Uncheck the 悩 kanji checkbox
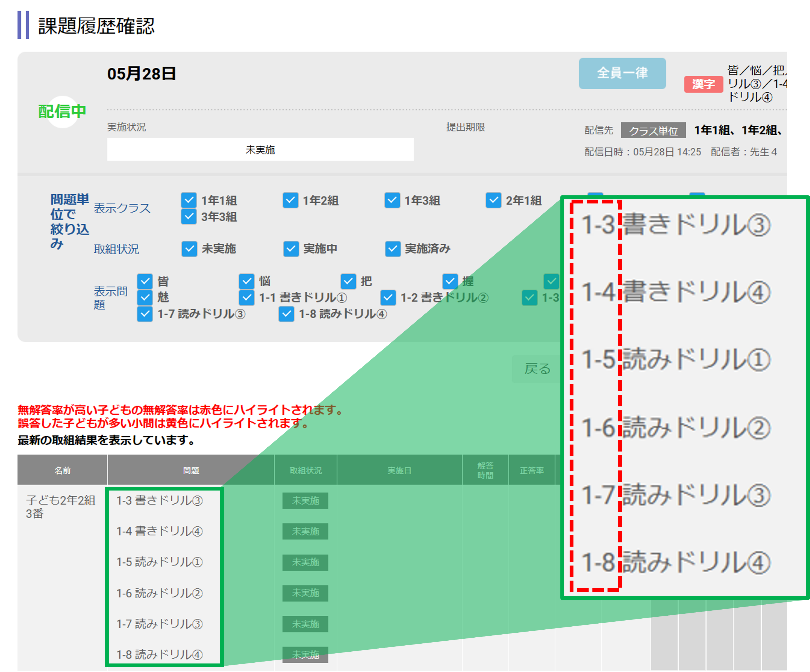The image size is (810, 672). click(246, 282)
